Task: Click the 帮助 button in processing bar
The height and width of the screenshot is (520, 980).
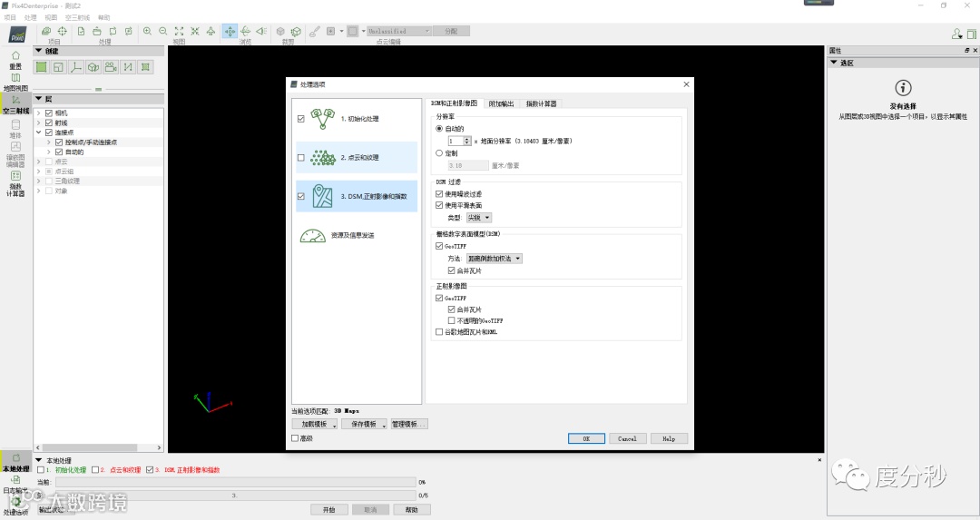Action: 411,509
